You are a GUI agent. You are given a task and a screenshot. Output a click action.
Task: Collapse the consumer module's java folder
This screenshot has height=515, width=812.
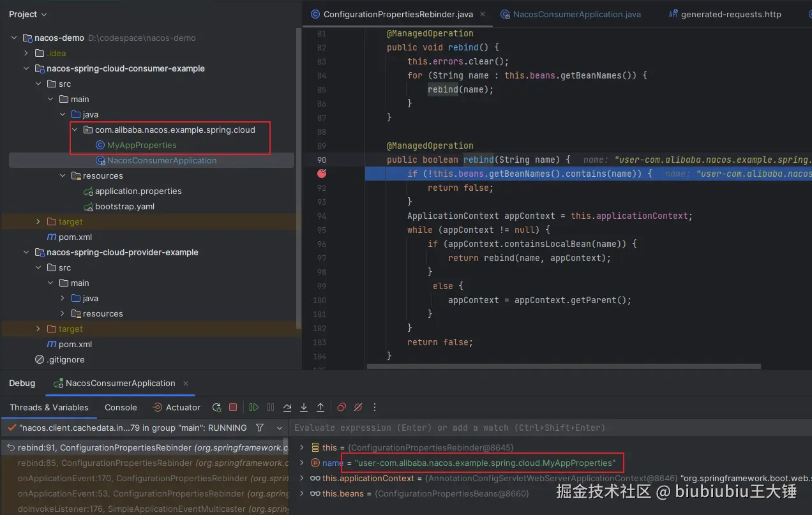(63, 114)
